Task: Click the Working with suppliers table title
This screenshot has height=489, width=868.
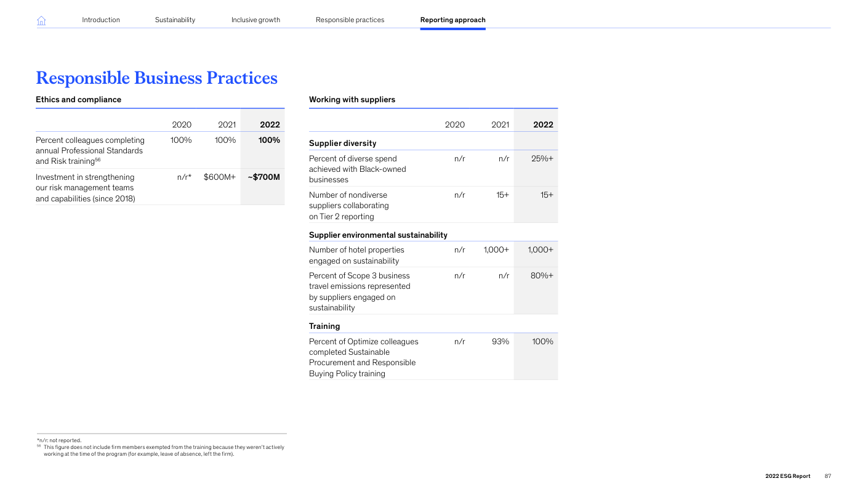Action: [352, 100]
